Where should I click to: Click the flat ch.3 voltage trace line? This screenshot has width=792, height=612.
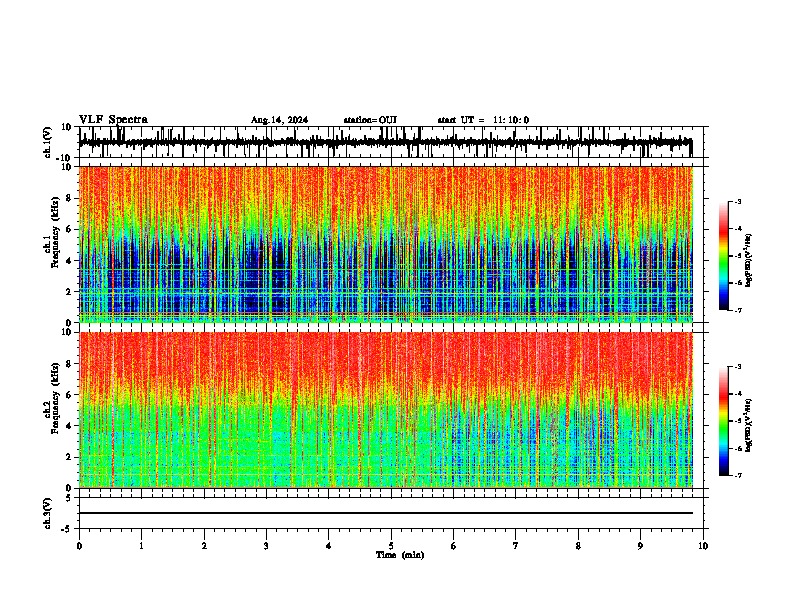(x=385, y=513)
